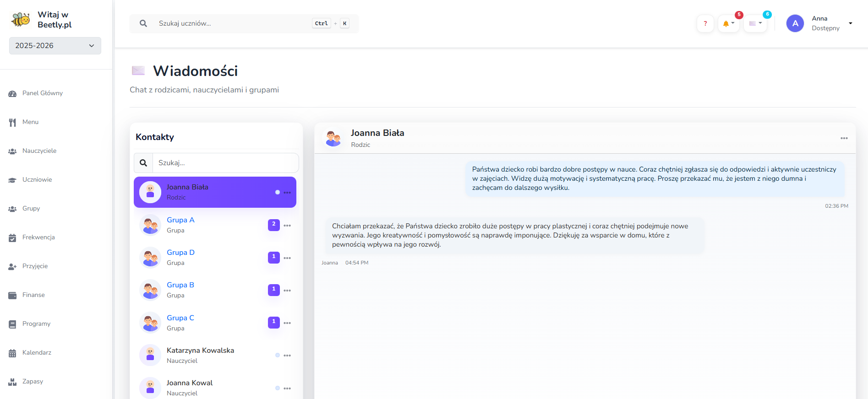Open the language flag dropdown
The width and height of the screenshot is (868, 399).
click(755, 23)
